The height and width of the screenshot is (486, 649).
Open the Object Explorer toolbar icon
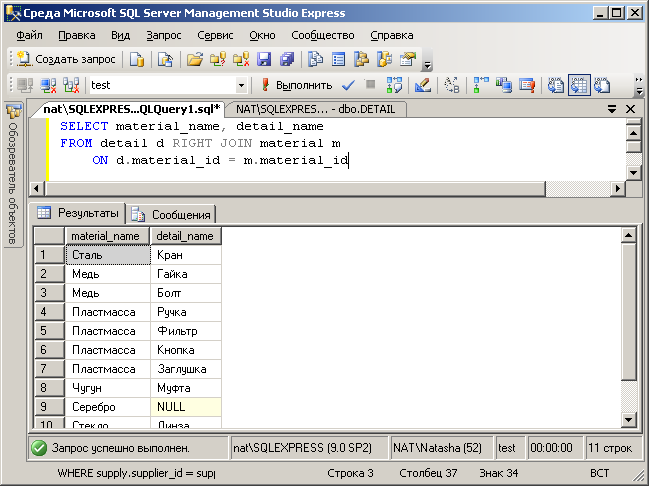point(361,60)
